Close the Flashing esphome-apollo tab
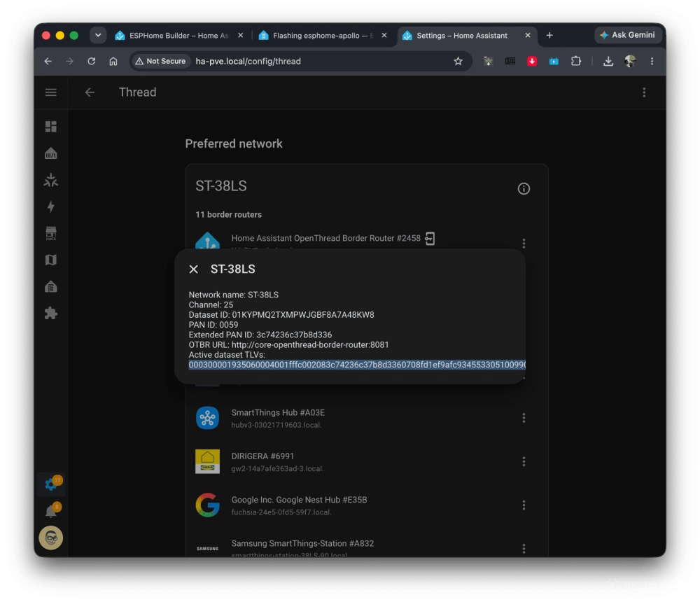Viewport: 700px width, 602px height. 384,35
